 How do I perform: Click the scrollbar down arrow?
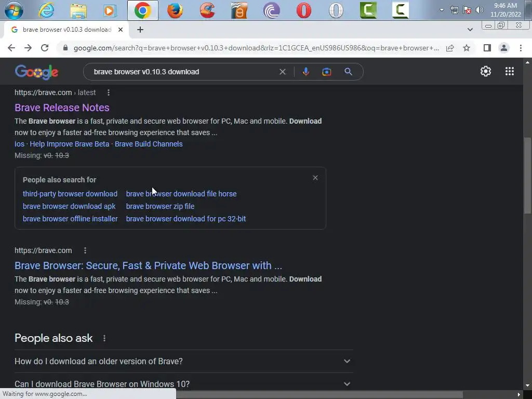[527, 386]
